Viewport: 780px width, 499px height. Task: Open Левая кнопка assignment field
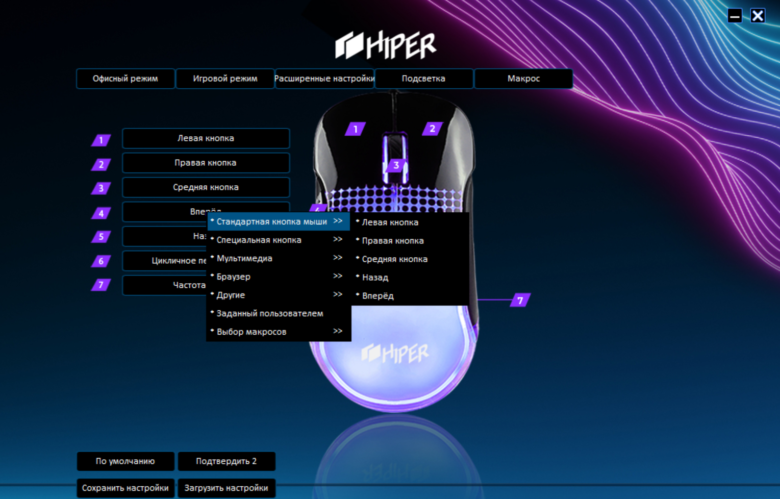point(206,138)
